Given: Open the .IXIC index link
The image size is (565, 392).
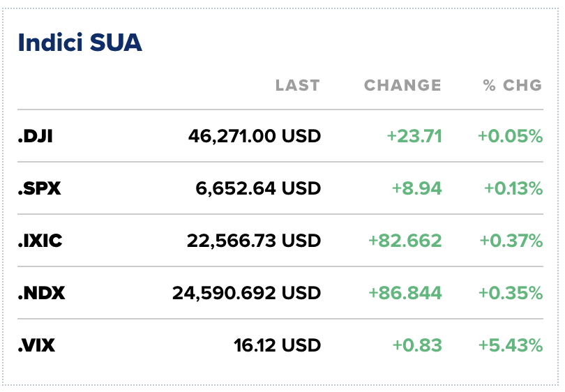Looking at the screenshot, I should pos(40,241).
